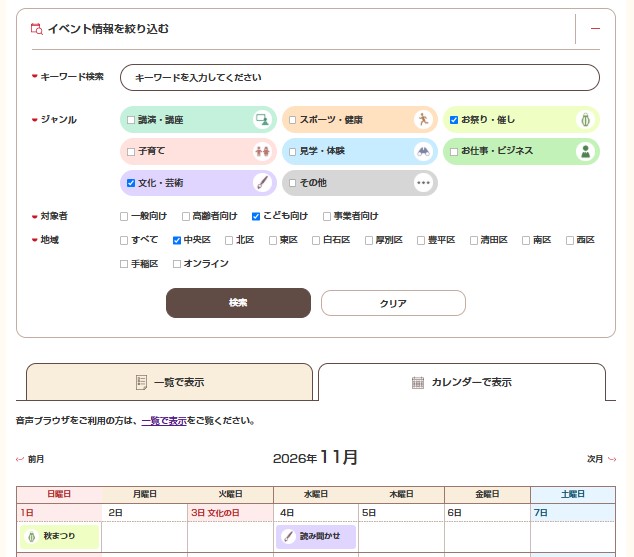This screenshot has height=557, width=634.
Task: Check the 豊平区 region checkbox
Action: (421, 241)
